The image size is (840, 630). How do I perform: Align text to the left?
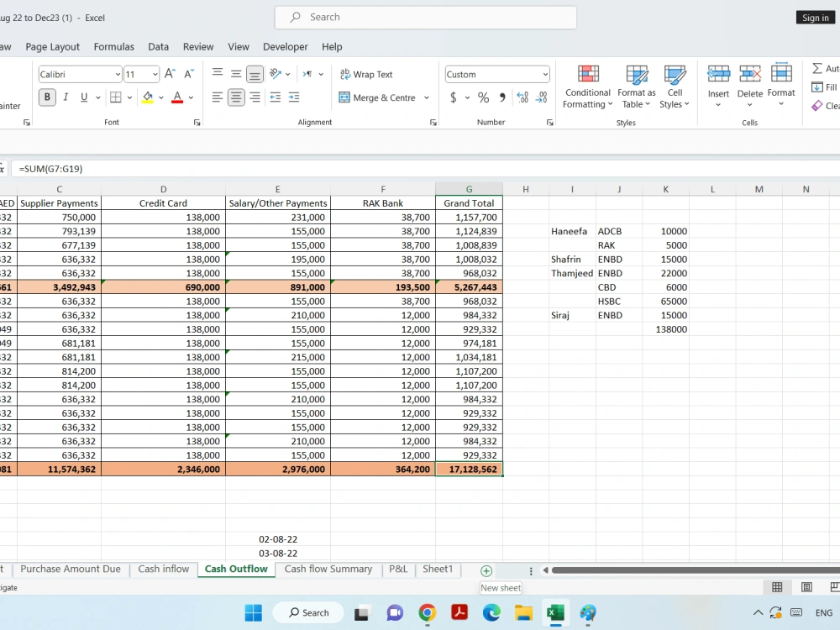pos(217,97)
